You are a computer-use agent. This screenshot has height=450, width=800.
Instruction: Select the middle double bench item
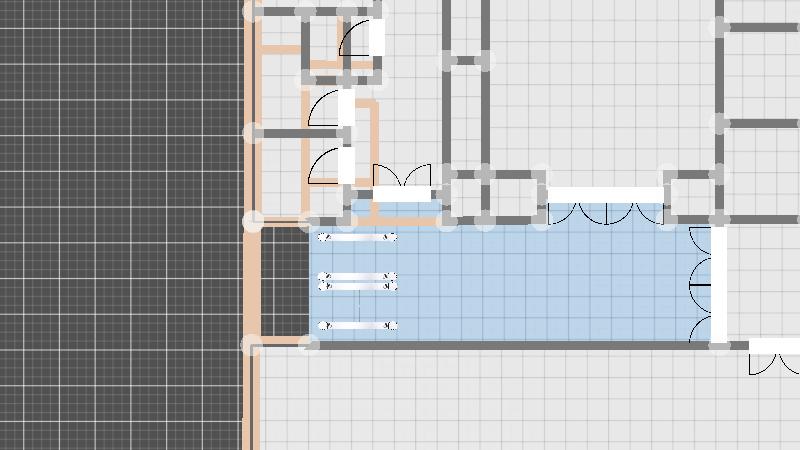357,282
